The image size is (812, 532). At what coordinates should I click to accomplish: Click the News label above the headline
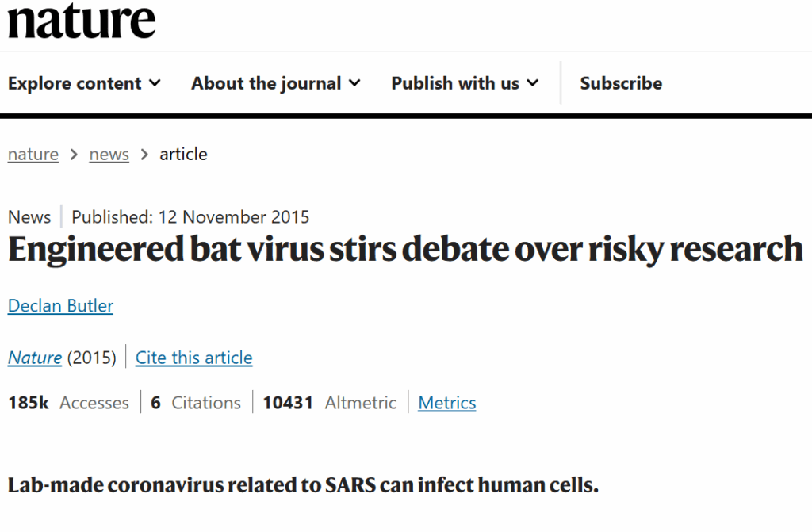pyautogui.click(x=29, y=216)
